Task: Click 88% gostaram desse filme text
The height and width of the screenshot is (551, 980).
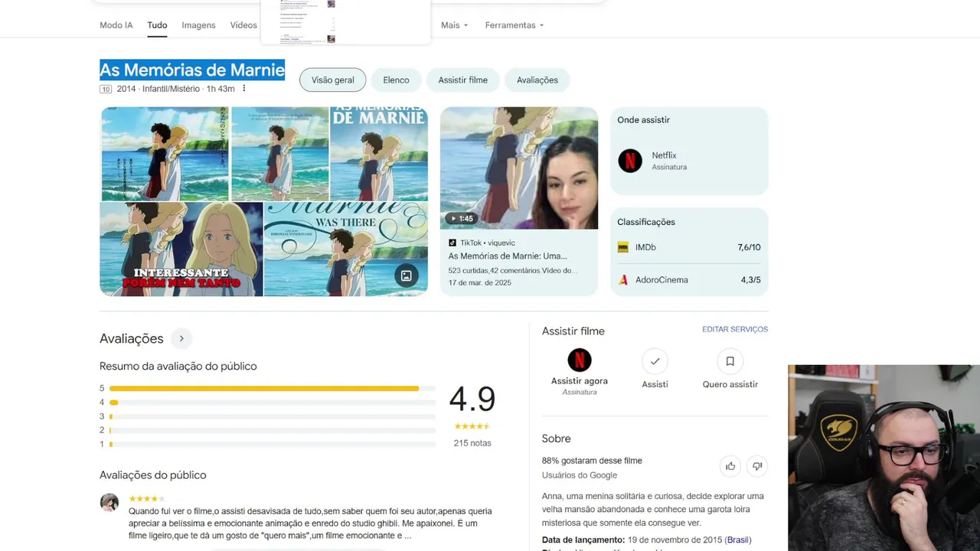Action: point(592,461)
